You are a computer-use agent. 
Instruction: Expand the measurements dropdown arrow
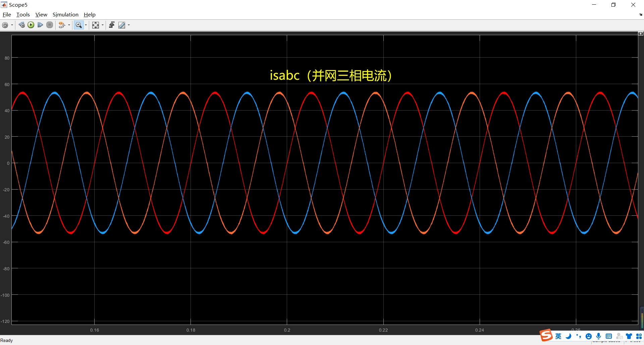tap(129, 25)
